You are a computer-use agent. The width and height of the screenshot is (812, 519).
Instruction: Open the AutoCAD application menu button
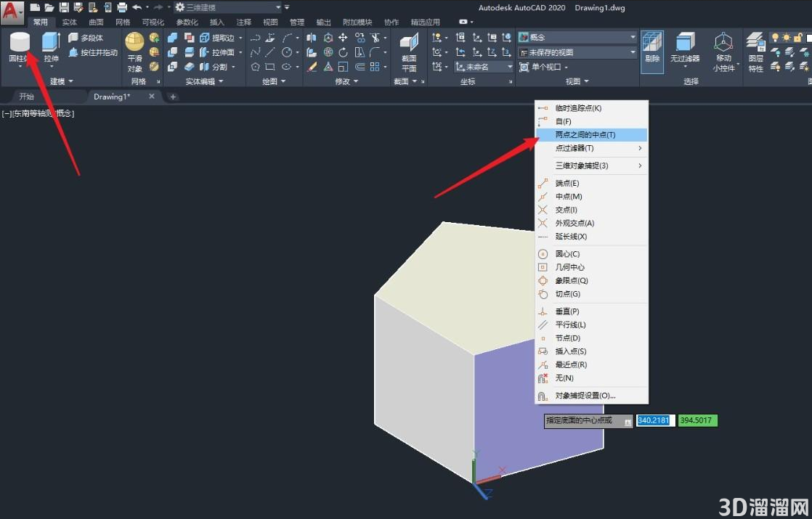click(x=12, y=12)
